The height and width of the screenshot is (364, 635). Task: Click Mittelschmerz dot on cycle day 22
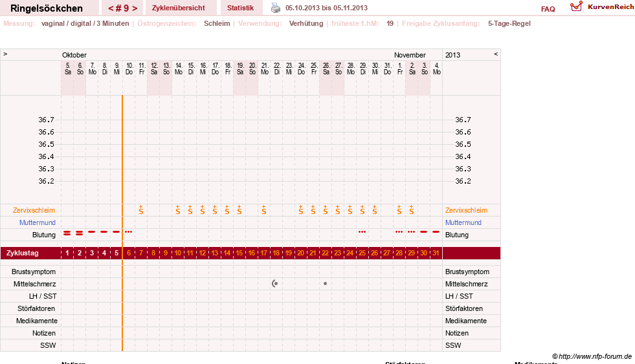point(325,284)
